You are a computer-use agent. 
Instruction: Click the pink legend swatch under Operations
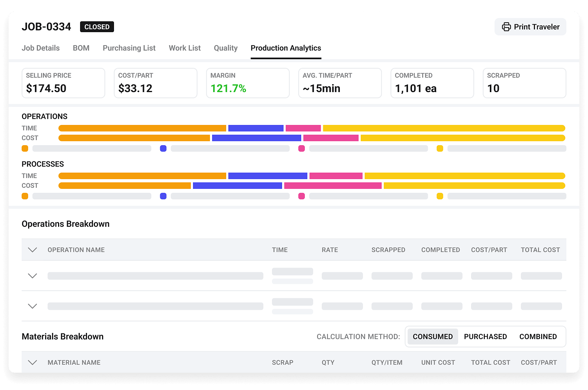(x=302, y=148)
